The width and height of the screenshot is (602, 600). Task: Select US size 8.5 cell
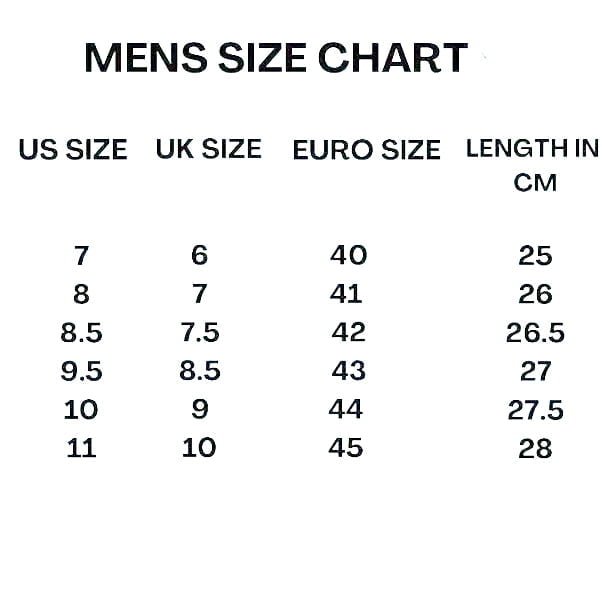[81, 332]
